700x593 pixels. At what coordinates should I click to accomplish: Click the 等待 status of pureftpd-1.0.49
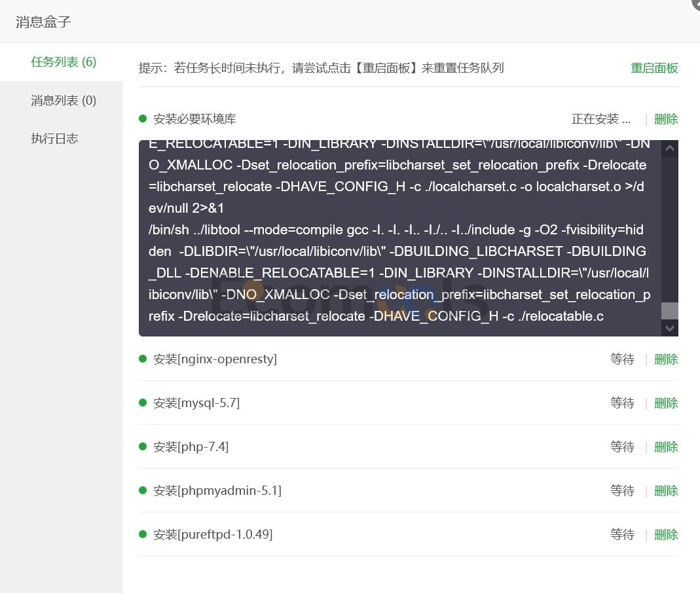[x=622, y=535]
